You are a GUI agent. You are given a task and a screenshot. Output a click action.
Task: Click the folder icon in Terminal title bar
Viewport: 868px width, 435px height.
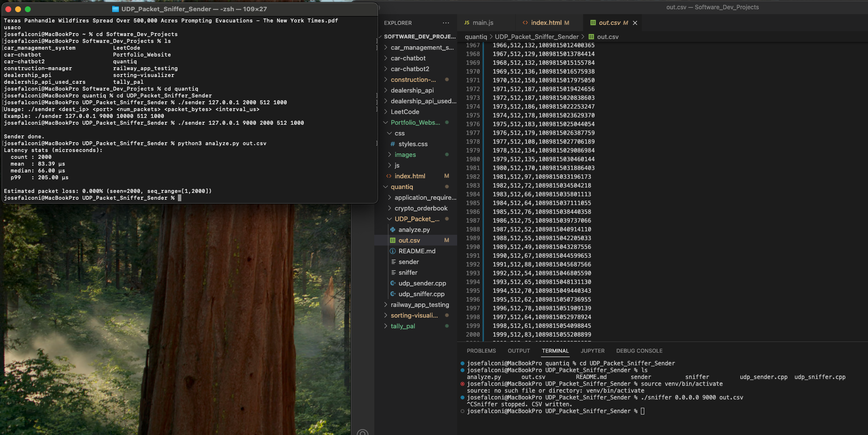pos(116,9)
